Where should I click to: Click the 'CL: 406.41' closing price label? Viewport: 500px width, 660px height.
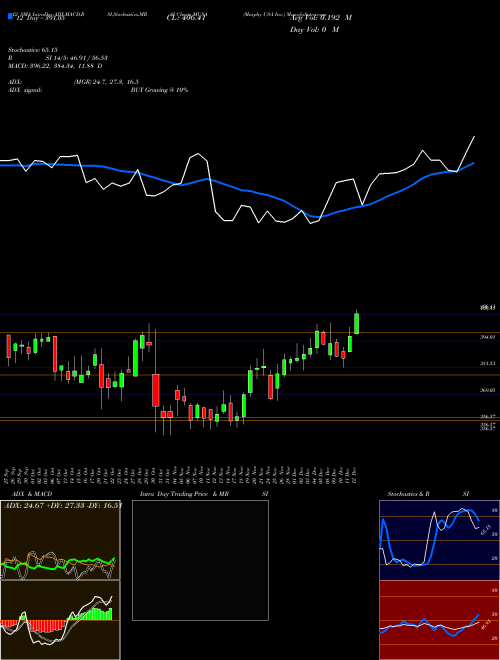click(186, 18)
